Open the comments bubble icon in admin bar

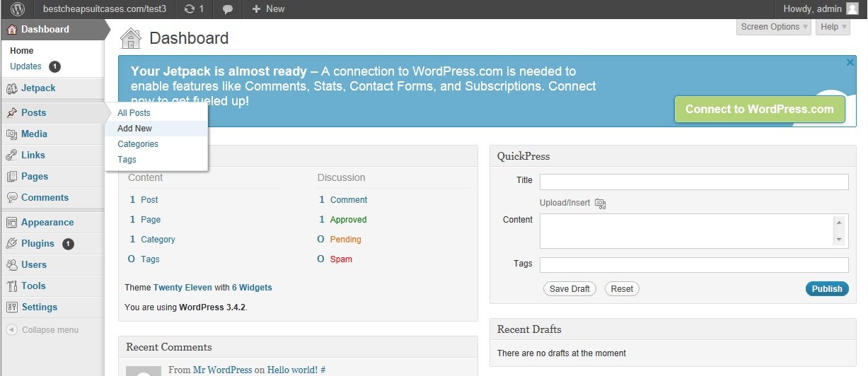[x=228, y=9]
